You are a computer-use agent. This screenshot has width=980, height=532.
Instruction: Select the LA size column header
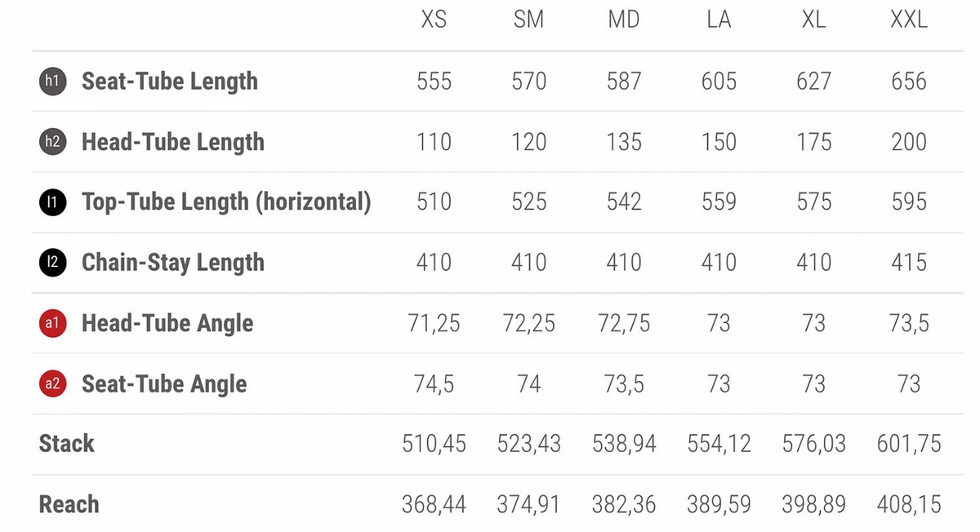tap(719, 20)
